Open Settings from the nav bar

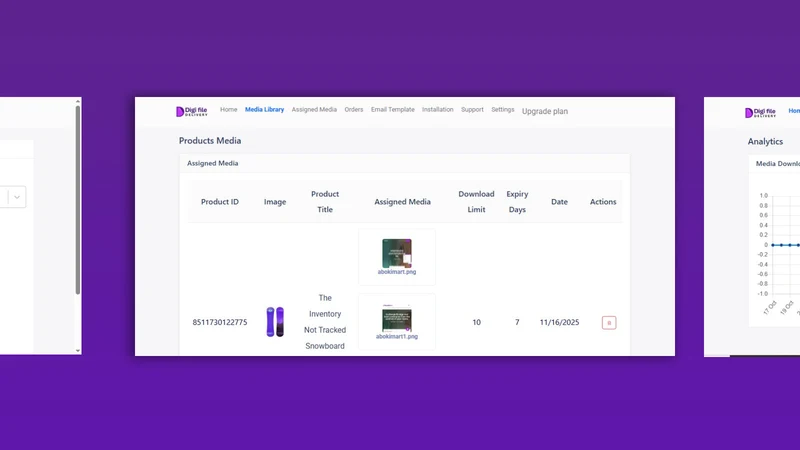point(503,110)
